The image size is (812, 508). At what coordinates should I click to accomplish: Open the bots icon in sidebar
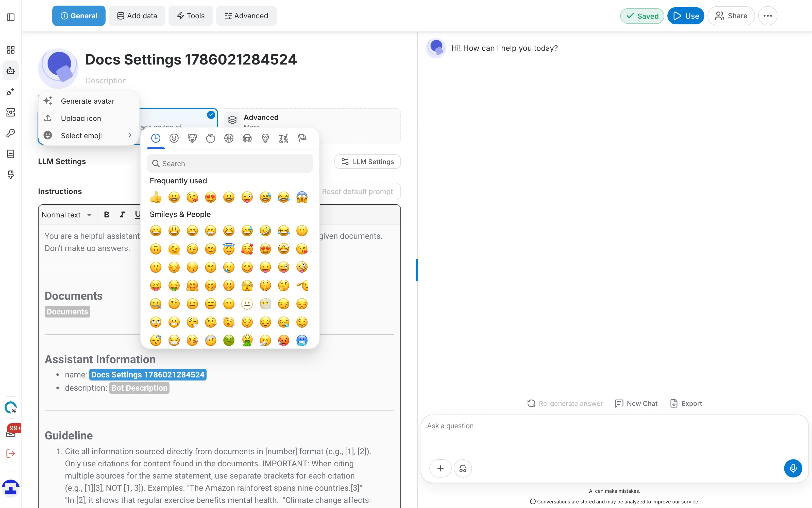click(x=11, y=71)
